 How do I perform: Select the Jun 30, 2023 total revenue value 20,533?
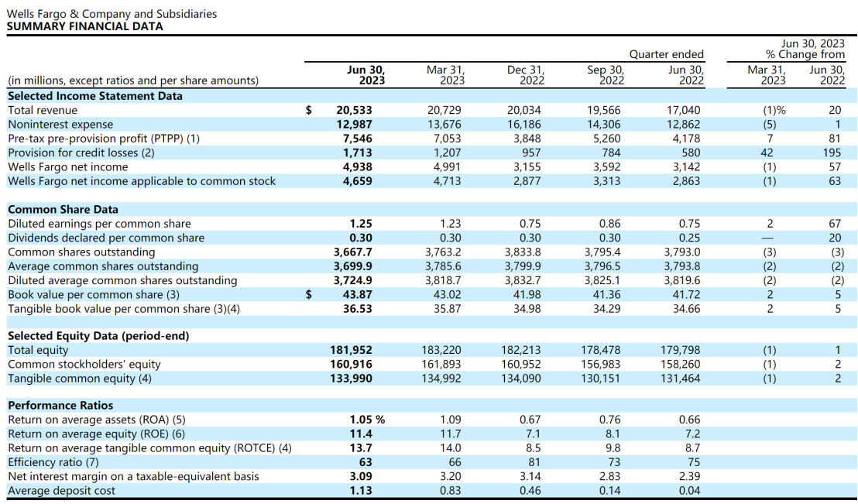click(x=354, y=111)
